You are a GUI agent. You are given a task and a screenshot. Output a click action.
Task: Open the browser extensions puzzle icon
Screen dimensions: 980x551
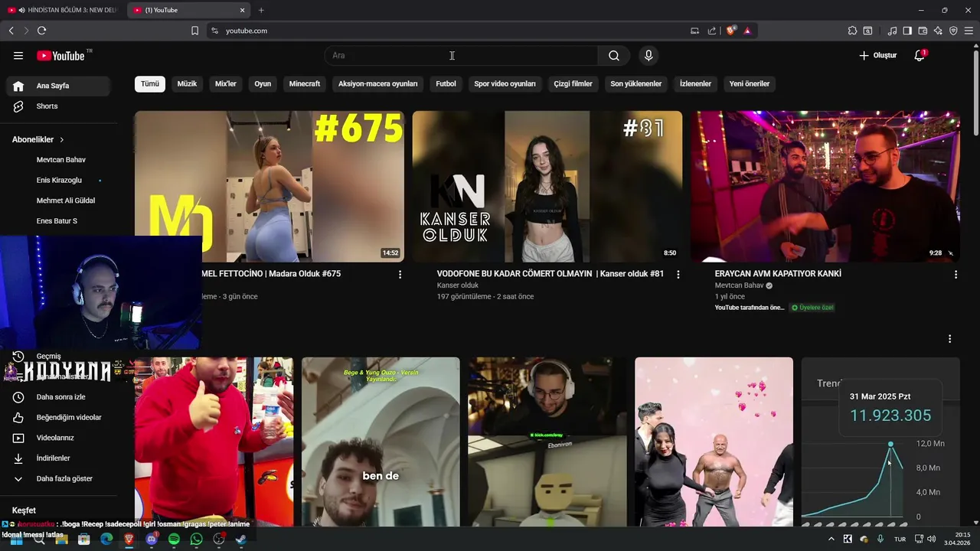pyautogui.click(x=852, y=31)
